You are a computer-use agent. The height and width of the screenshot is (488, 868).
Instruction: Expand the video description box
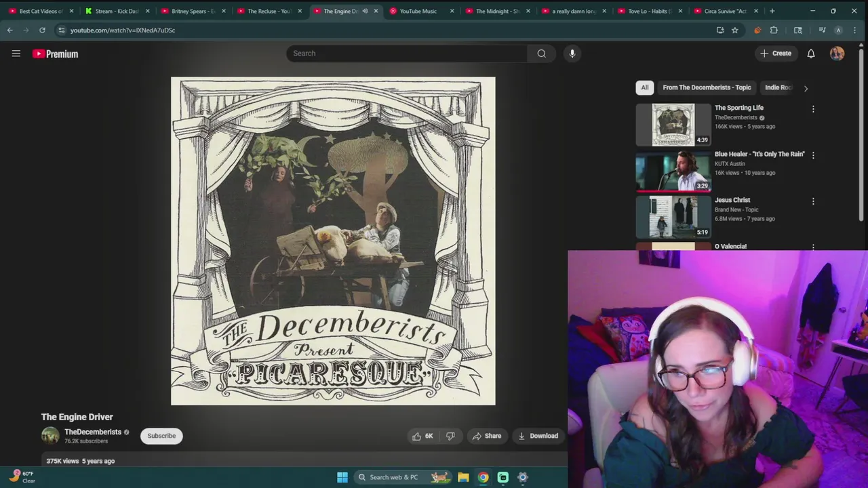pyautogui.click(x=304, y=461)
